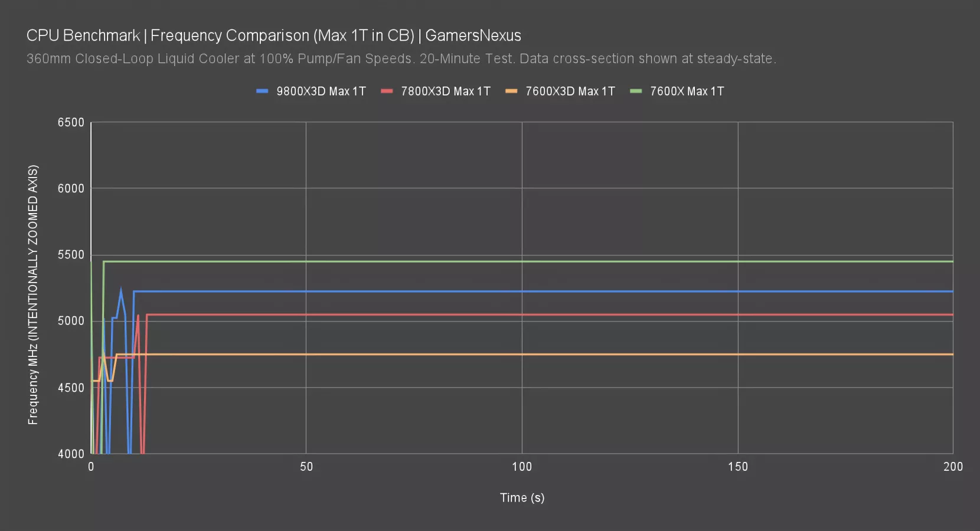Click the 6000 y-axis tick label
This screenshot has width=980, height=531.
tap(71, 189)
